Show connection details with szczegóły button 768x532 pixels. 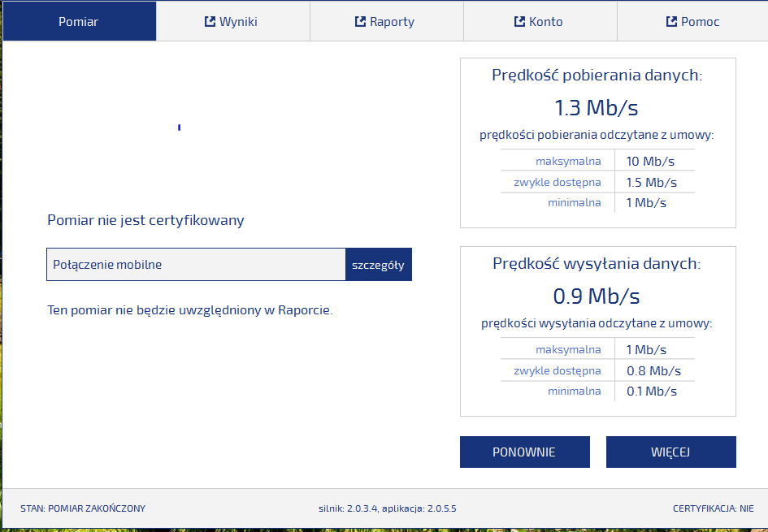pyautogui.click(x=378, y=265)
